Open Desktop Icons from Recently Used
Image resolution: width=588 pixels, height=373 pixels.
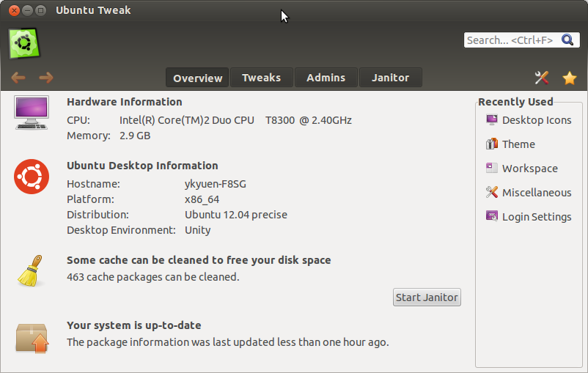(x=536, y=120)
